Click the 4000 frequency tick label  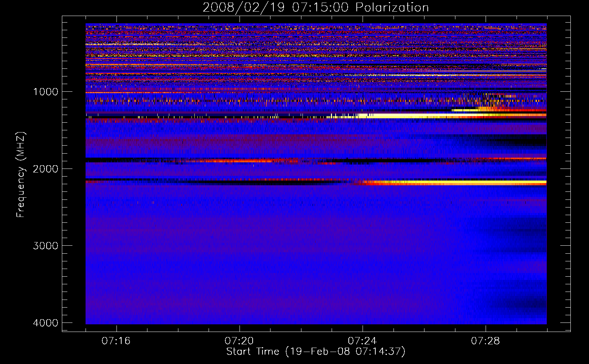46,323
